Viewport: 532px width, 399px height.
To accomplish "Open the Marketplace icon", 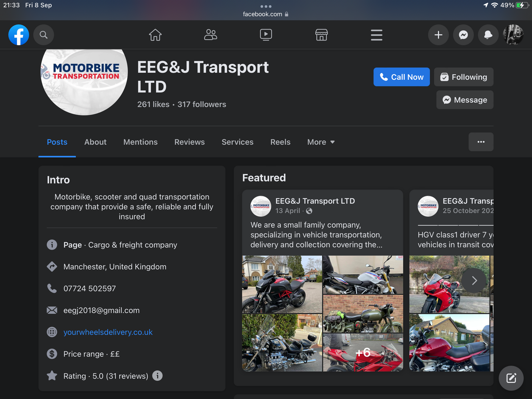I will (321, 35).
